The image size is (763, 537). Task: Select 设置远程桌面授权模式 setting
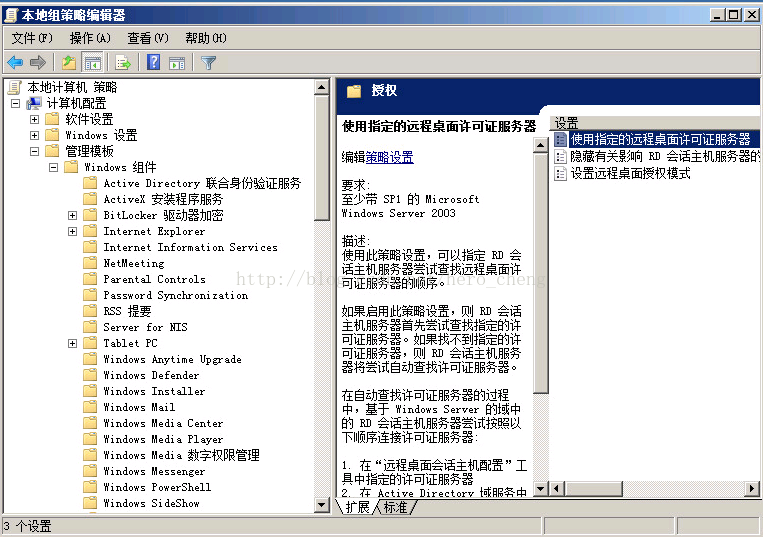pos(630,173)
